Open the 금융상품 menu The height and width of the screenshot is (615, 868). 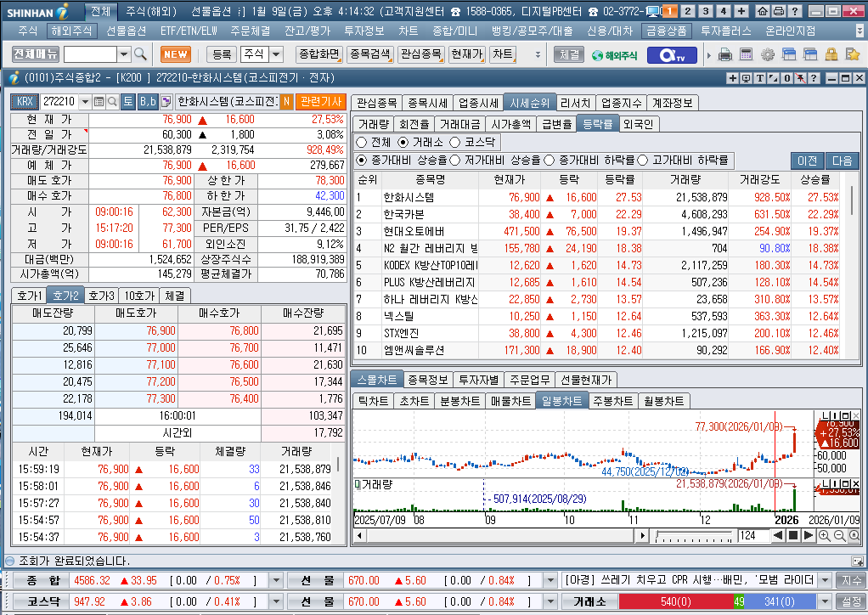tap(667, 31)
